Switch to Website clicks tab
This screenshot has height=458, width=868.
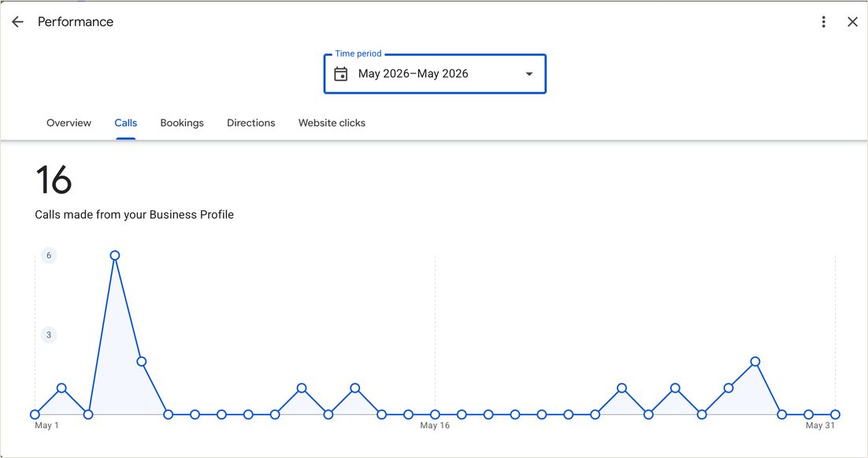coord(332,123)
